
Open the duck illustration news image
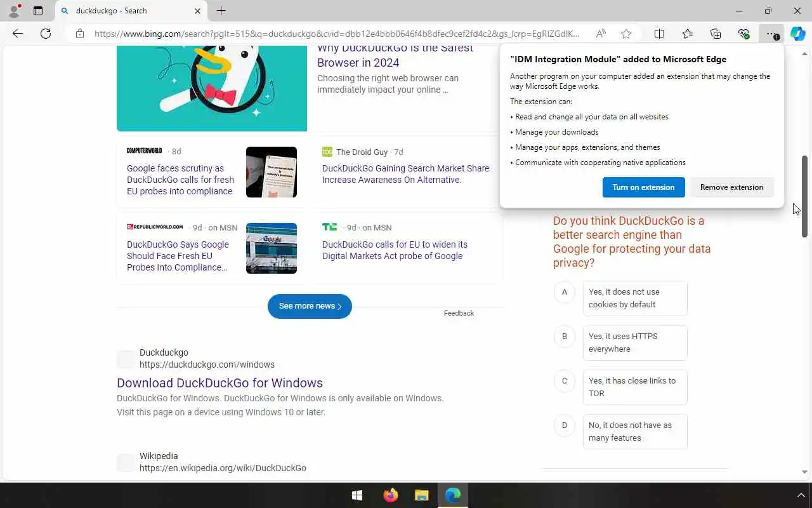[212, 89]
